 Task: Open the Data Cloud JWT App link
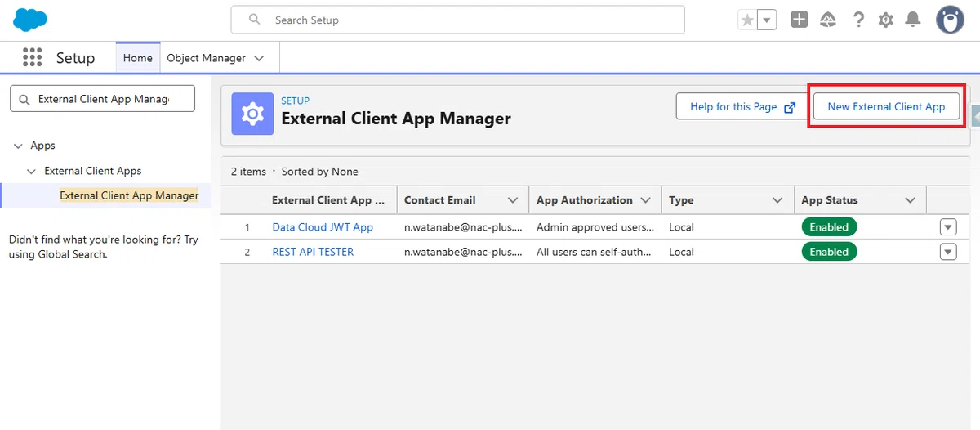[323, 227]
